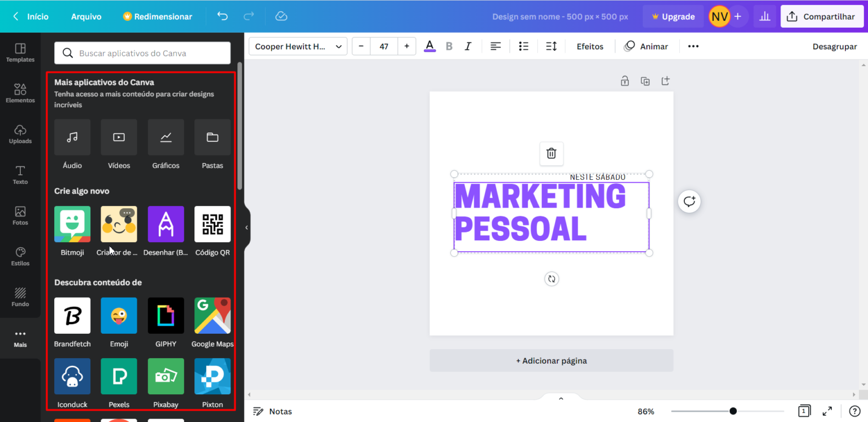
Task: Check the cloud save status icon
Action: 281,16
